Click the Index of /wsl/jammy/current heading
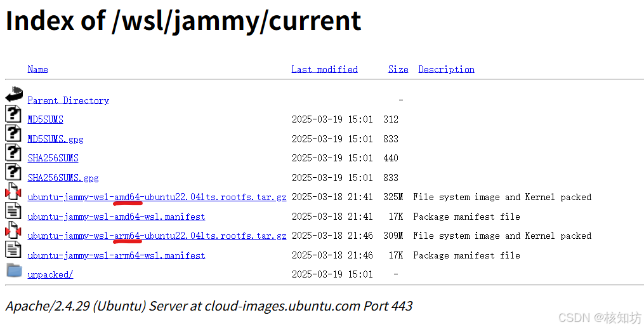Image resolution: width=644 pixels, height=329 pixels. pos(183,20)
